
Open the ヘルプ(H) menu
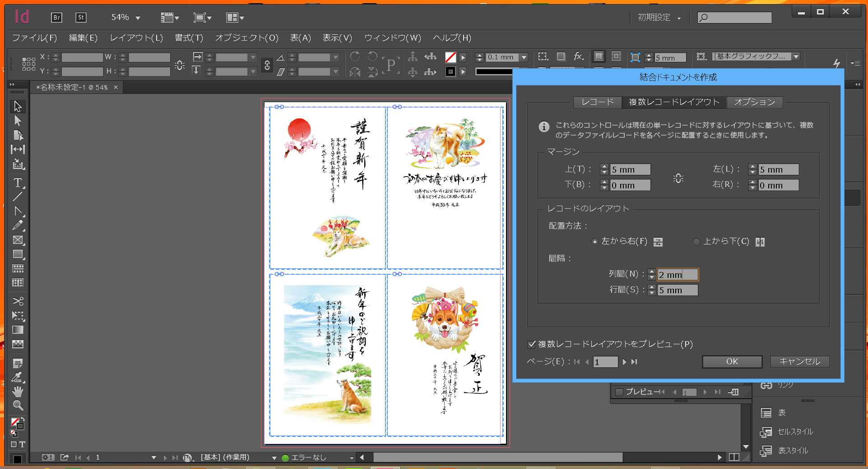[452, 38]
